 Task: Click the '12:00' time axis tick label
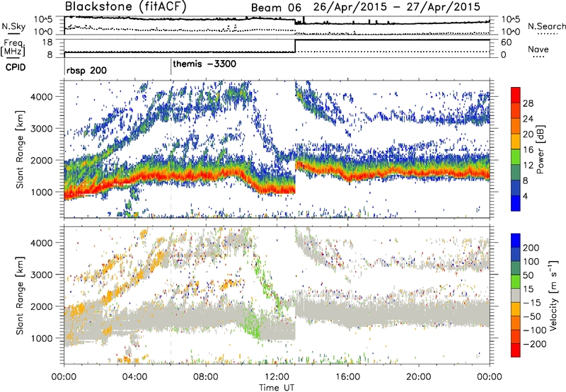pos(277,377)
